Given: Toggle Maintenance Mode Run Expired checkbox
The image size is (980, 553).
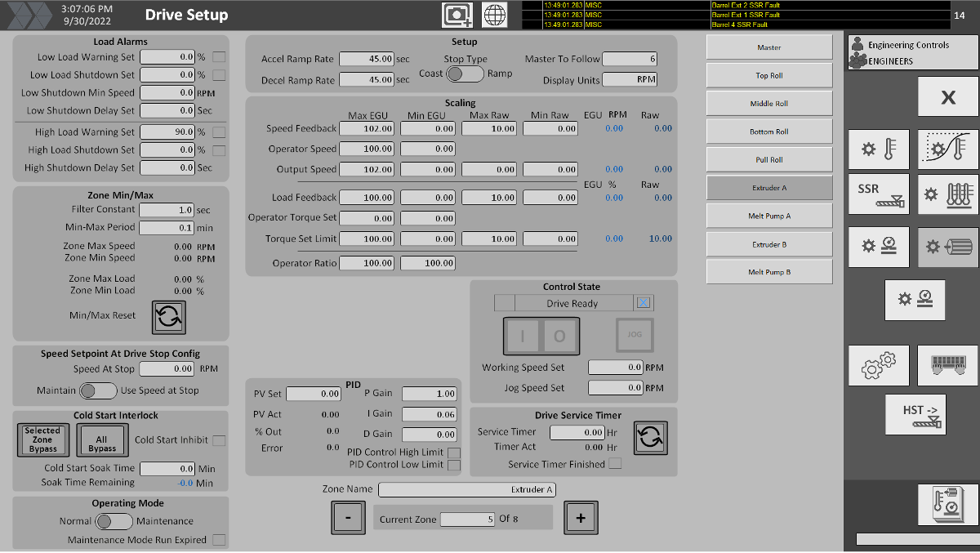Looking at the screenshot, I should tap(219, 540).
